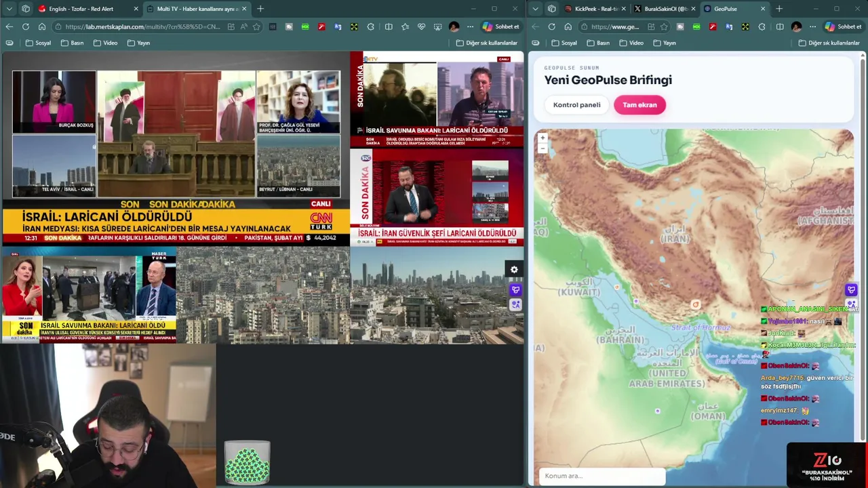Open Diğer sık kullanılanlar folder in right window
The image size is (868, 488).
(x=829, y=43)
